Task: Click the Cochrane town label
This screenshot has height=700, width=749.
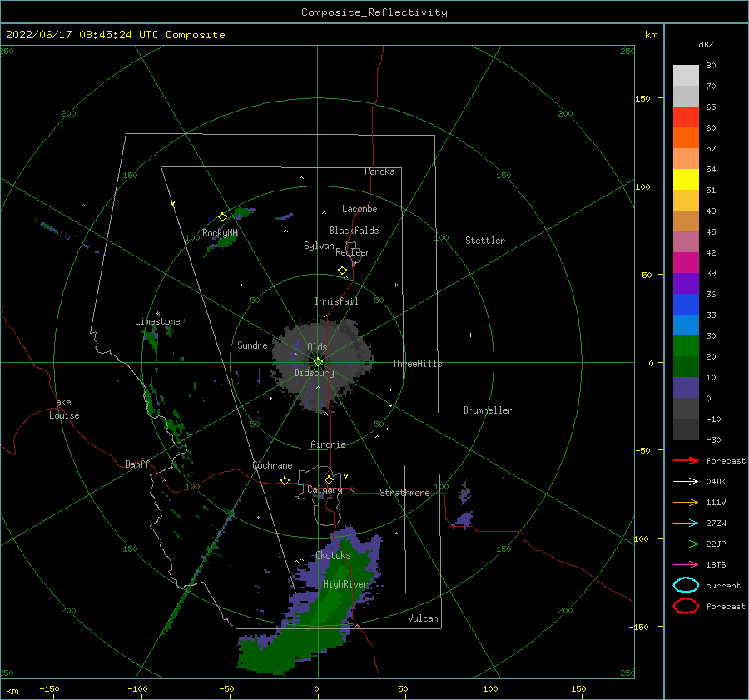Action: (x=272, y=465)
